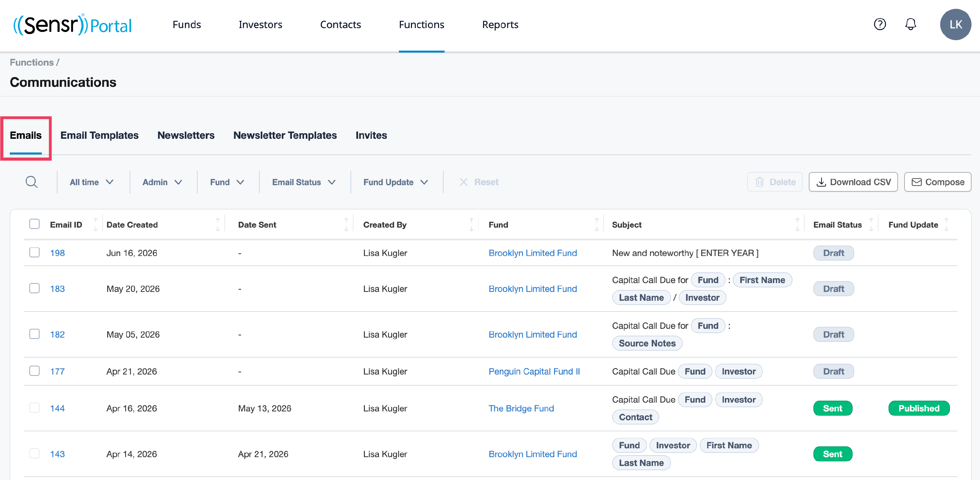The height and width of the screenshot is (480, 980).
Task: Select checkbox for email 198
Action: [x=35, y=252]
